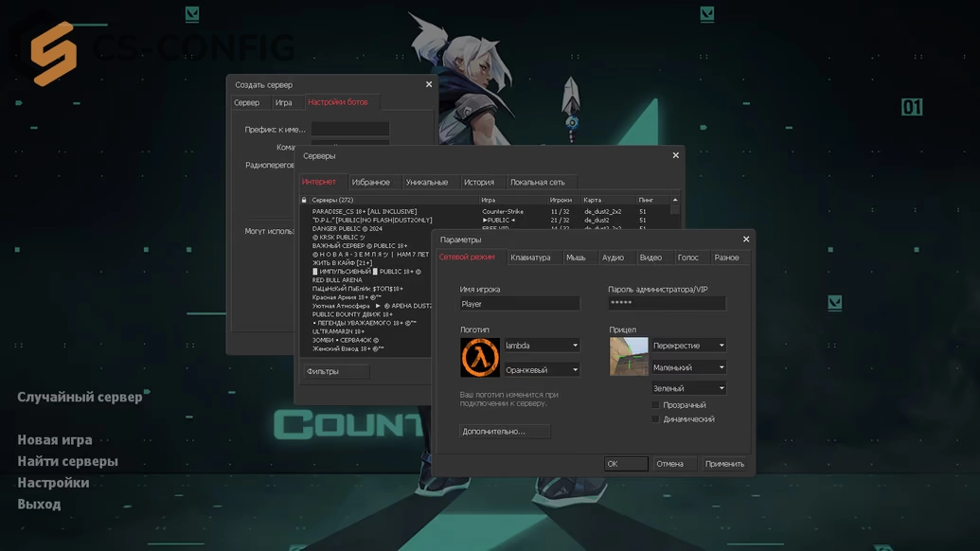Sort servers by the Игра column header
The image size is (980, 551).
tap(512, 200)
